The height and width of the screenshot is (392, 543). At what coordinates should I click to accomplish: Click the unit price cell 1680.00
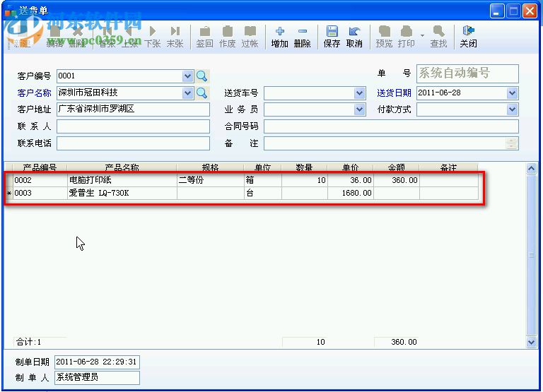(x=351, y=193)
